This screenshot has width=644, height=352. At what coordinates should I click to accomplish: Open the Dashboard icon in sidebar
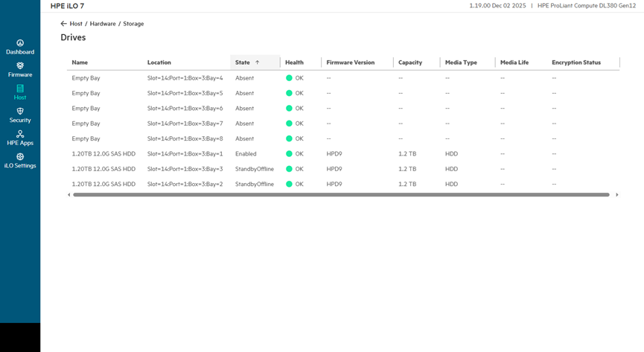click(20, 43)
